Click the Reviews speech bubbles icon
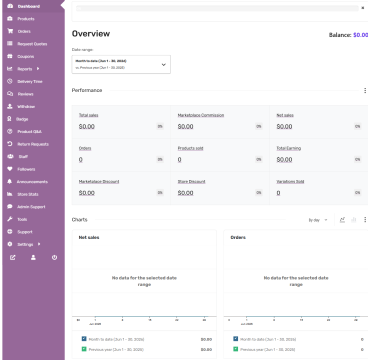Viewport: 368px width, 360px height. pyautogui.click(x=10, y=94)
